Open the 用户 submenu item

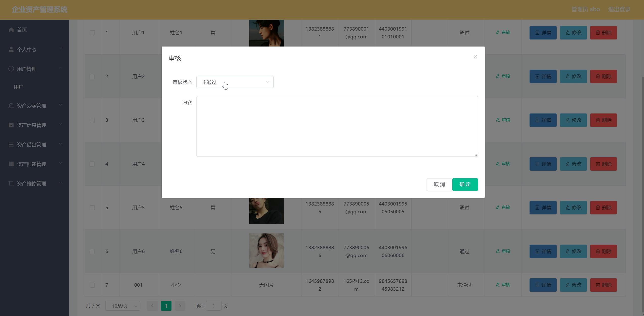click(19, 87)
